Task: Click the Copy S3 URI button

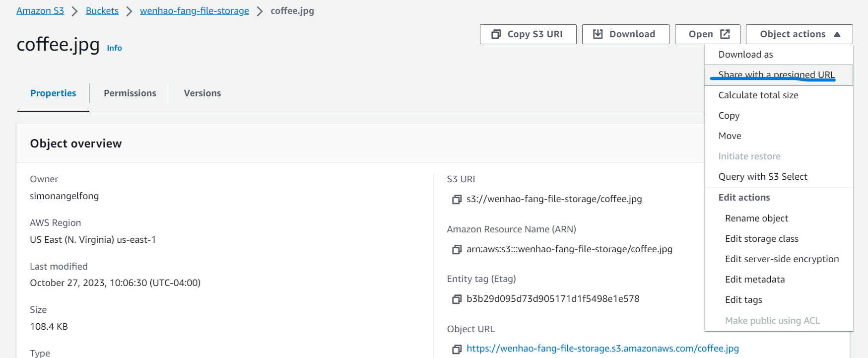Action: [x=528, y=34]
